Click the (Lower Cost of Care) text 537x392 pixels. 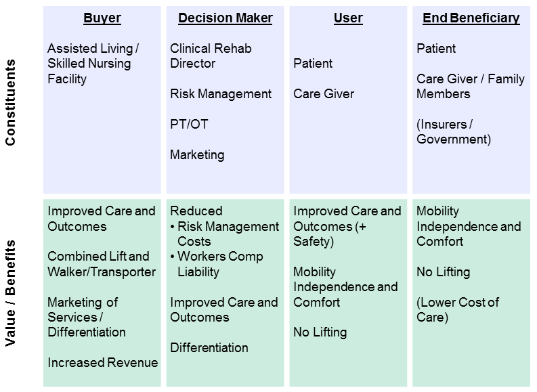pyautogui.click(x=458, y=309)
